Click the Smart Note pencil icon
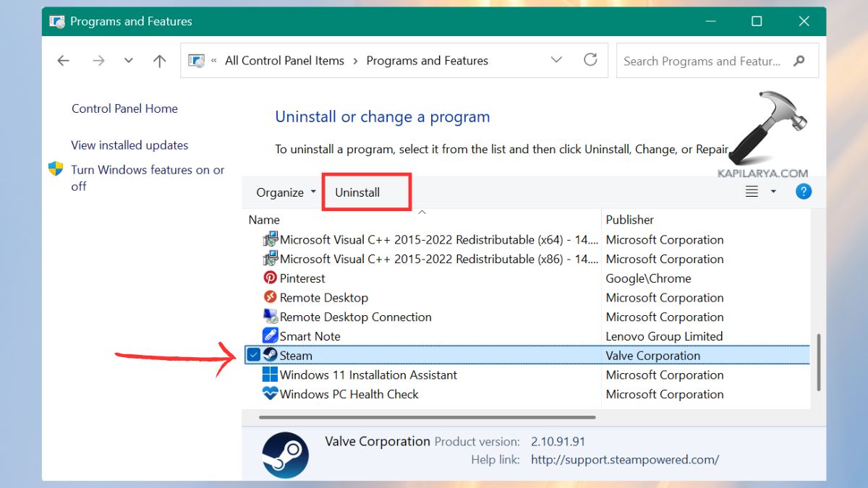Screen dimensions: 868x488 pos(269,335)
